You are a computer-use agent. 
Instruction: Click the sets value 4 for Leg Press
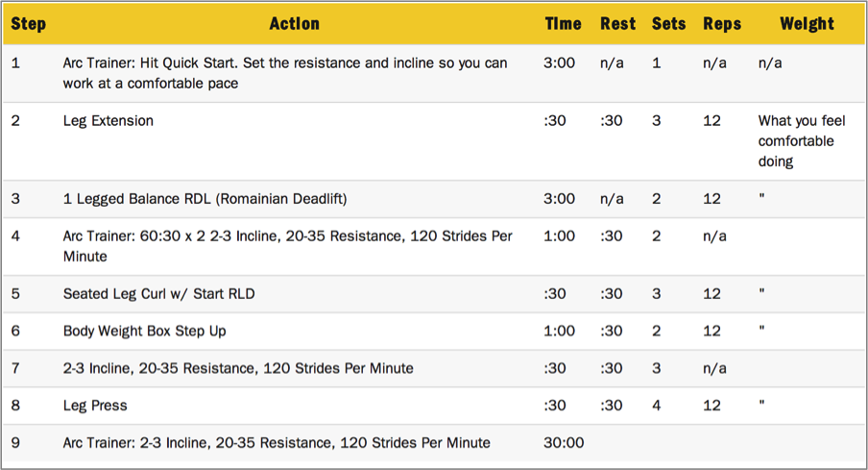pos(657,406)
